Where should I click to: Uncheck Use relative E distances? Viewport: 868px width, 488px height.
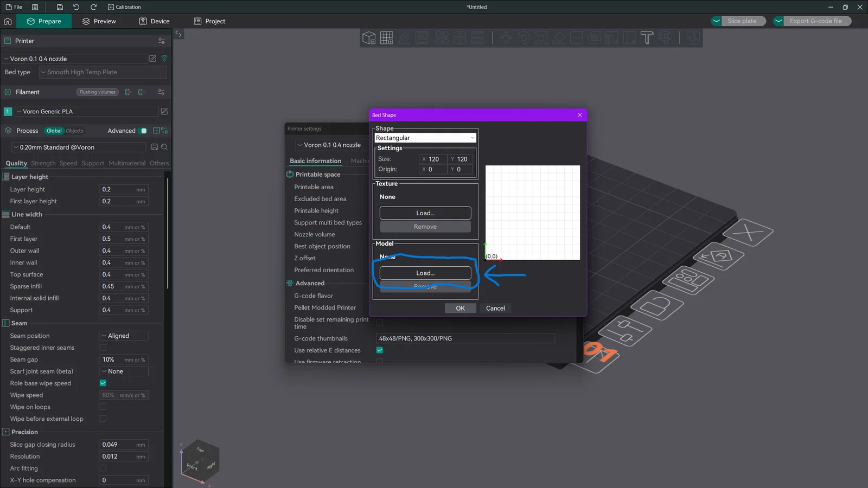380,350
